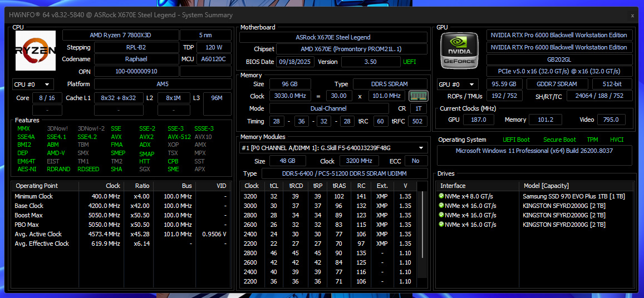The image size is (644, 298).
Task: Open the CPU #0 selector dropdown
Action: click(33, 85)
